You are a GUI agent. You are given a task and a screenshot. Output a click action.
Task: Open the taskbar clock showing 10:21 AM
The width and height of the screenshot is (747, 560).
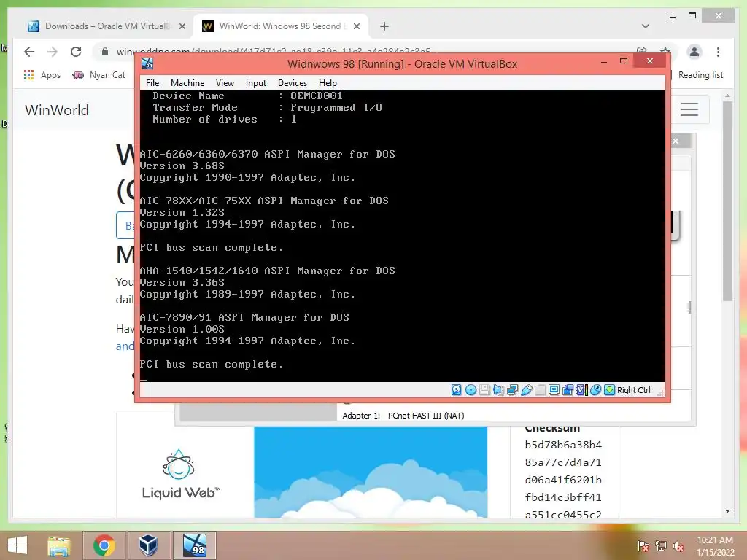tap(715, 546)
